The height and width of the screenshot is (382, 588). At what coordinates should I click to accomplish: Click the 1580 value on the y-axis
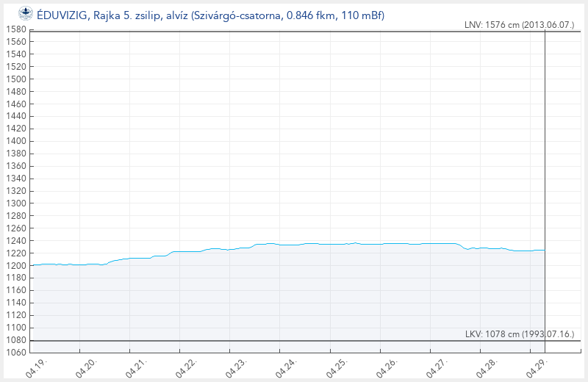[15, 29]
